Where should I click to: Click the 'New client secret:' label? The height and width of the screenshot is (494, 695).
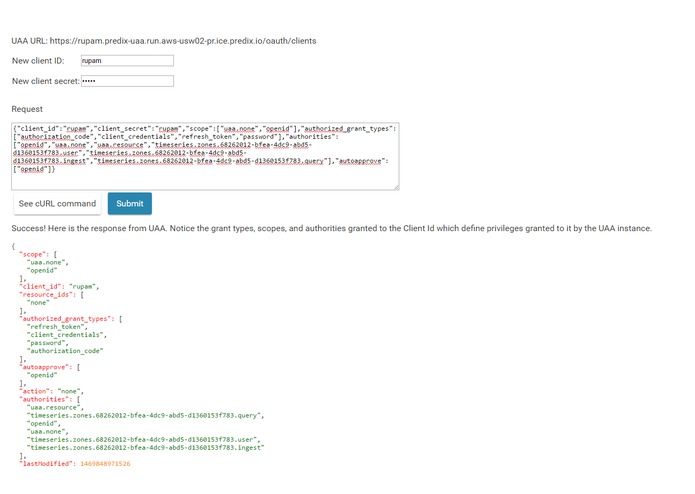tap(46, 81)
